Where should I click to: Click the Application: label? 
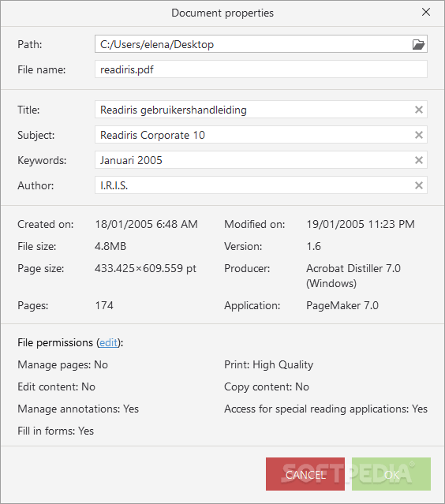252,305
